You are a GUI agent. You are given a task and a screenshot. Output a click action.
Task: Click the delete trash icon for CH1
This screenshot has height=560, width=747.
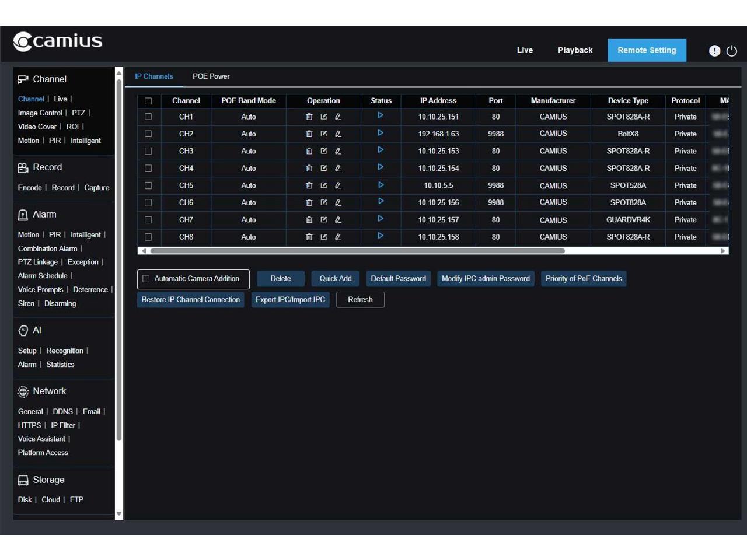pos(309,117)
